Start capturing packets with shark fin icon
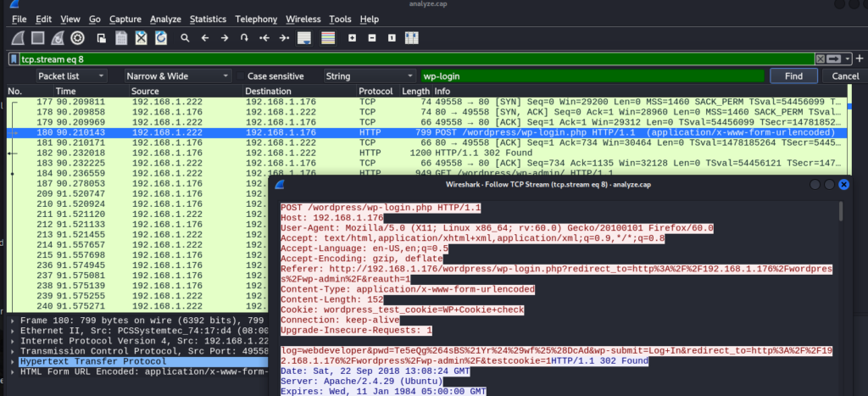868x396 pixels. pyautogui.click(x=19, y=37)
